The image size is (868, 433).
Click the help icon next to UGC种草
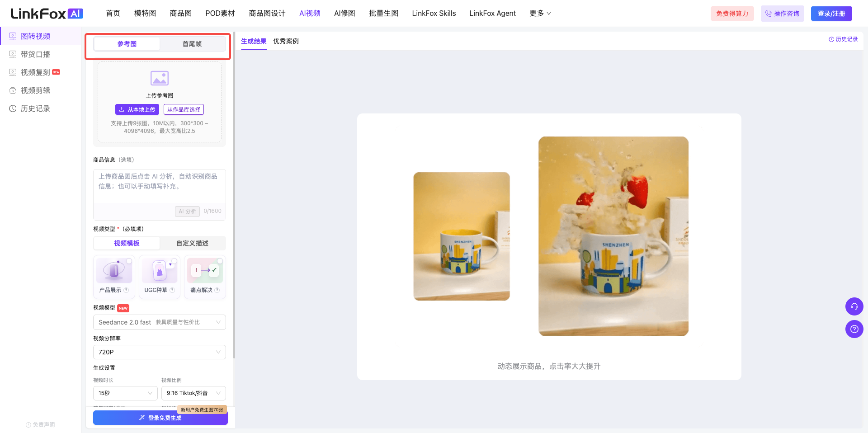pos(172,290)
